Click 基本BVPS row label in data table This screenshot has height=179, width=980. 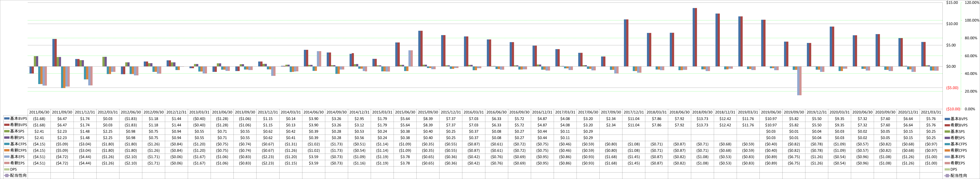click(19, 118)
